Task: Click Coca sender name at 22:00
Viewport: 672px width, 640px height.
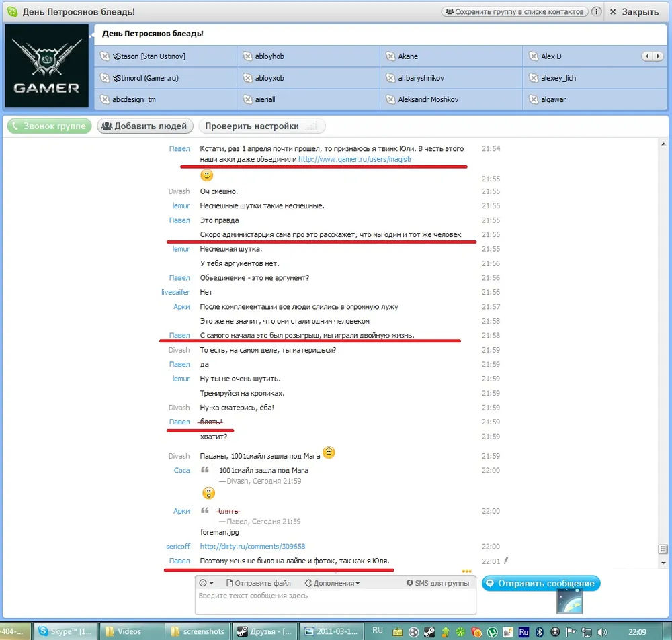Action: [181, 470]
